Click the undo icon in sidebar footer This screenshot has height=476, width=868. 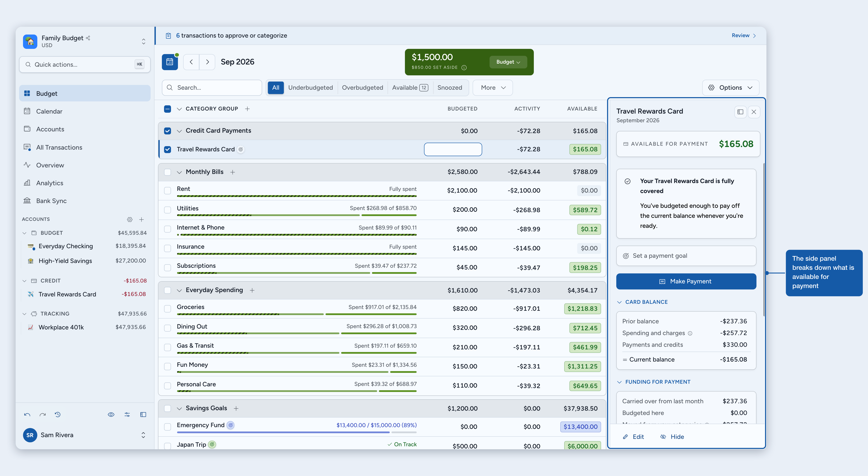pos(27,414)
